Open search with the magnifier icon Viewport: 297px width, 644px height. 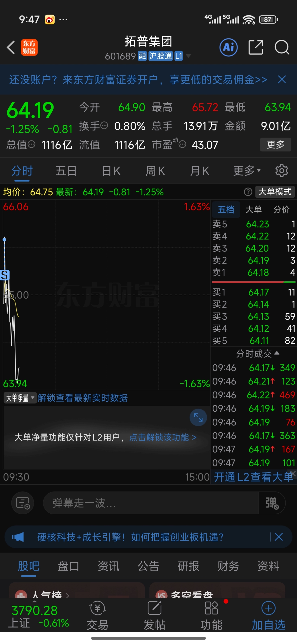pyautogui.click(x=282, y=47)
